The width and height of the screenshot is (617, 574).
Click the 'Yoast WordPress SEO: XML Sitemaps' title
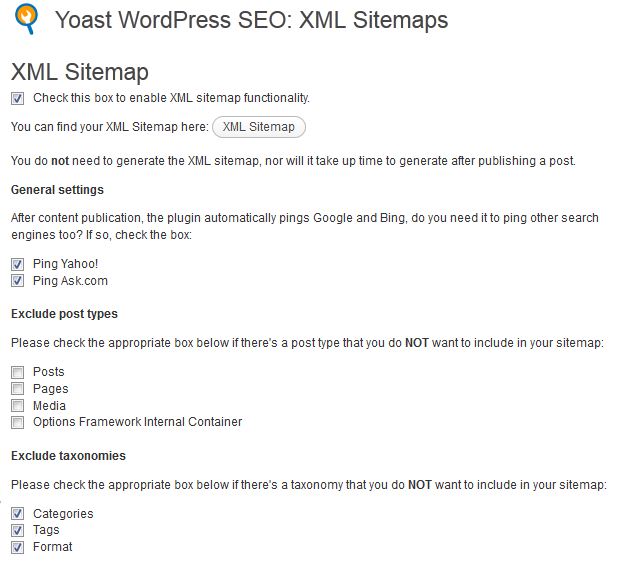click(x=251, y=20)
